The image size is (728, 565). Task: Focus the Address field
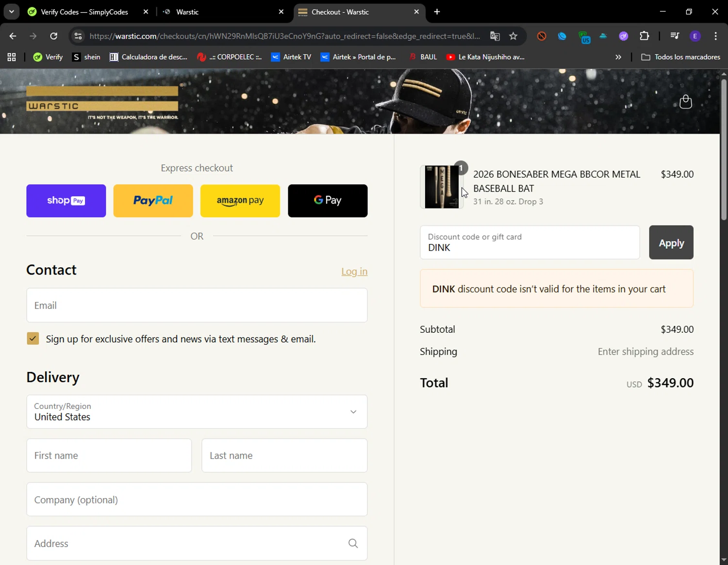tap(197, 543)
